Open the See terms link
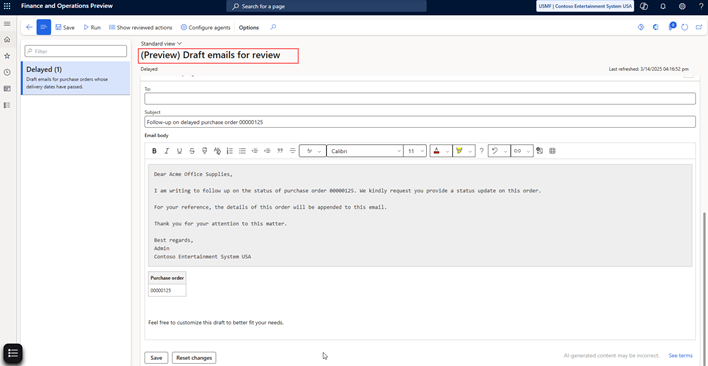 [x=680, y=356]
